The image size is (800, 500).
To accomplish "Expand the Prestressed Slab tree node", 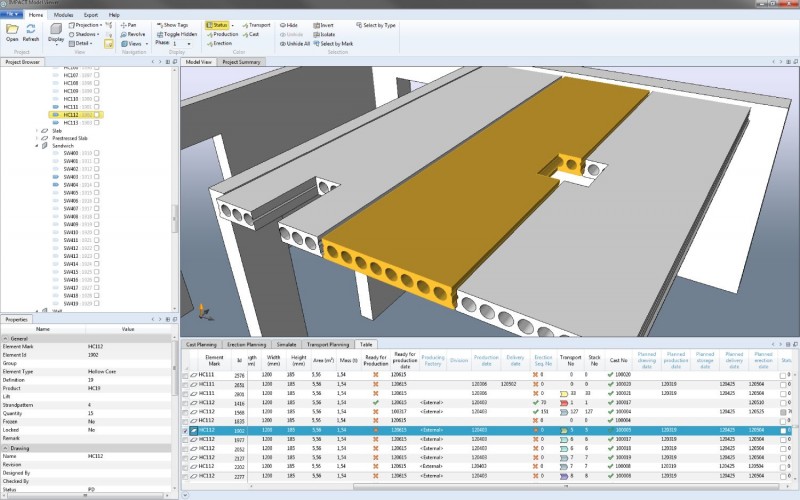I will click(37, 138).
